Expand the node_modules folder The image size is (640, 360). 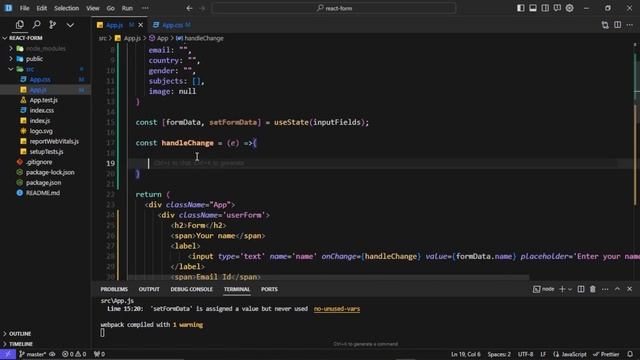45,49
